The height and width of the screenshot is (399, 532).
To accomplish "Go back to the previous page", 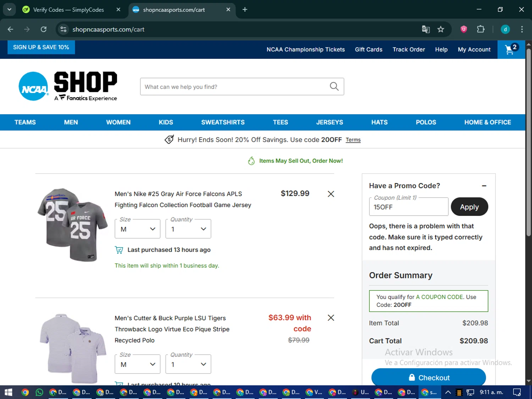I will pyautogui.click(x=10, y=29).
